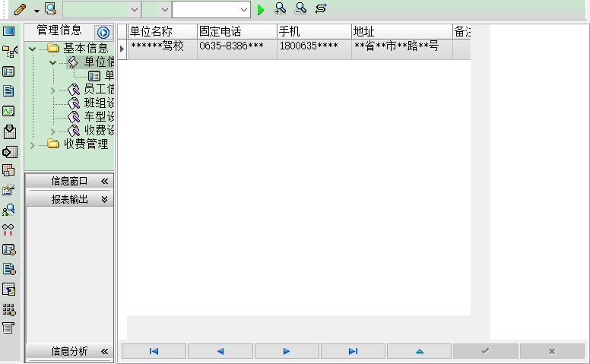The image size is (590, 364).
Task: Click the blue document sidebar icon
Action: [8, 91]
